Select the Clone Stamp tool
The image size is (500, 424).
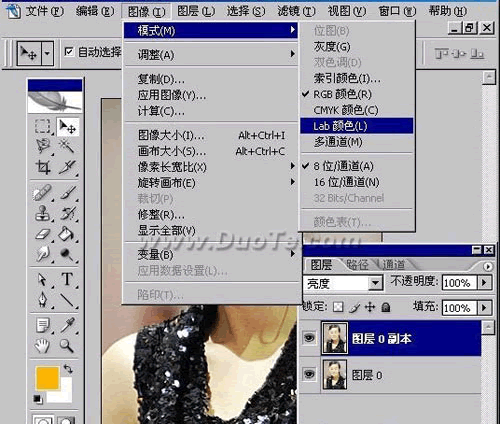click(x=43, y=213)
